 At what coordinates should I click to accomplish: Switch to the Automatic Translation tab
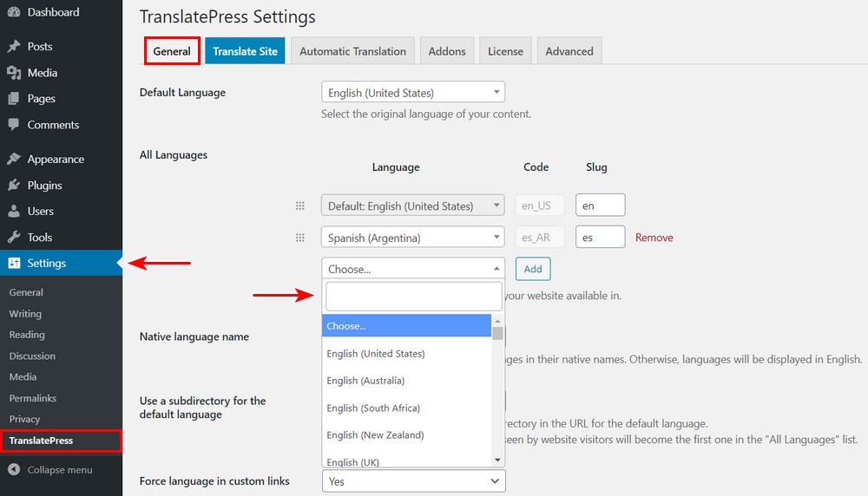coord(352,51)
